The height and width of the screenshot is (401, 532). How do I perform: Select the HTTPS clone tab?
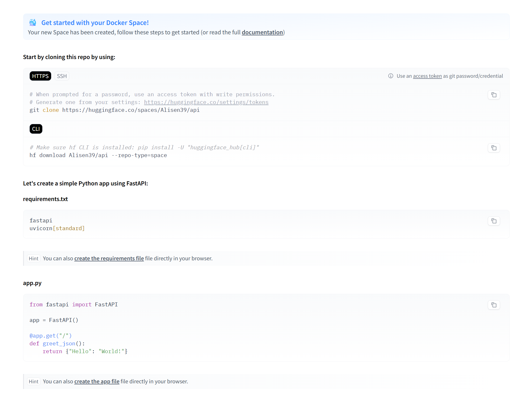(x=40, y=76)
